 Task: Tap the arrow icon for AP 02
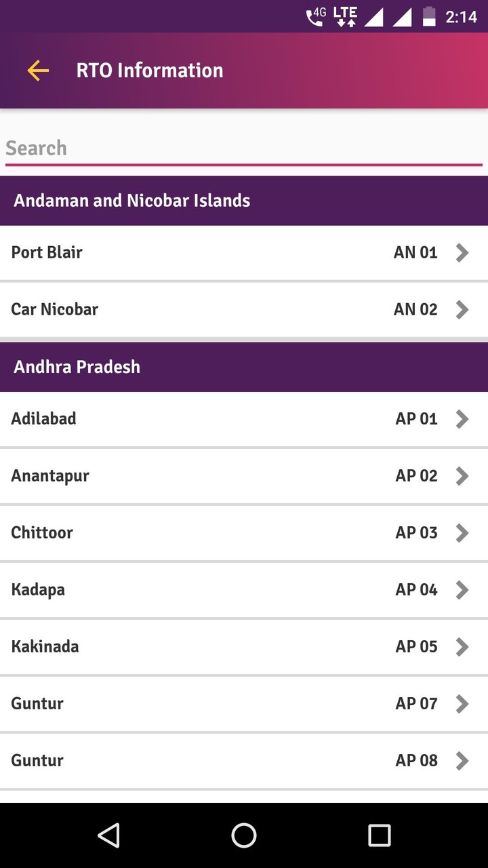(x=462, y=476)
